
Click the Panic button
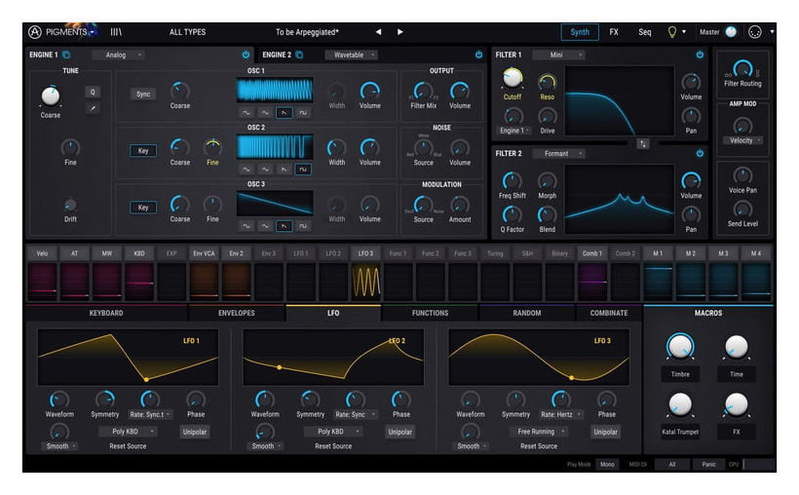[x=708, y=464]
